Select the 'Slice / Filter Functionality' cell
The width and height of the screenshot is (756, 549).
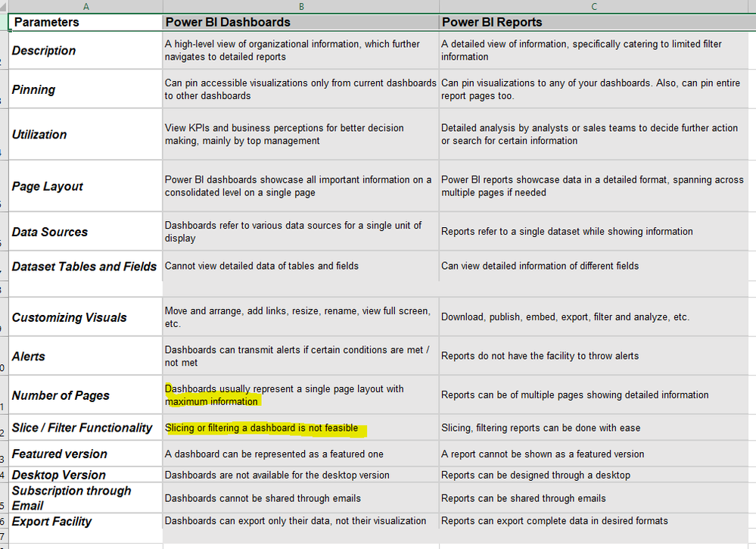86,427
